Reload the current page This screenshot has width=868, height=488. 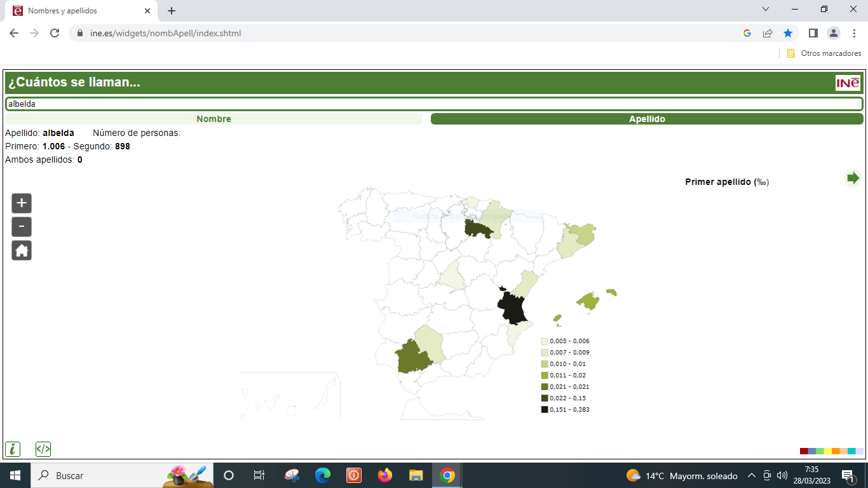point(55,33)
